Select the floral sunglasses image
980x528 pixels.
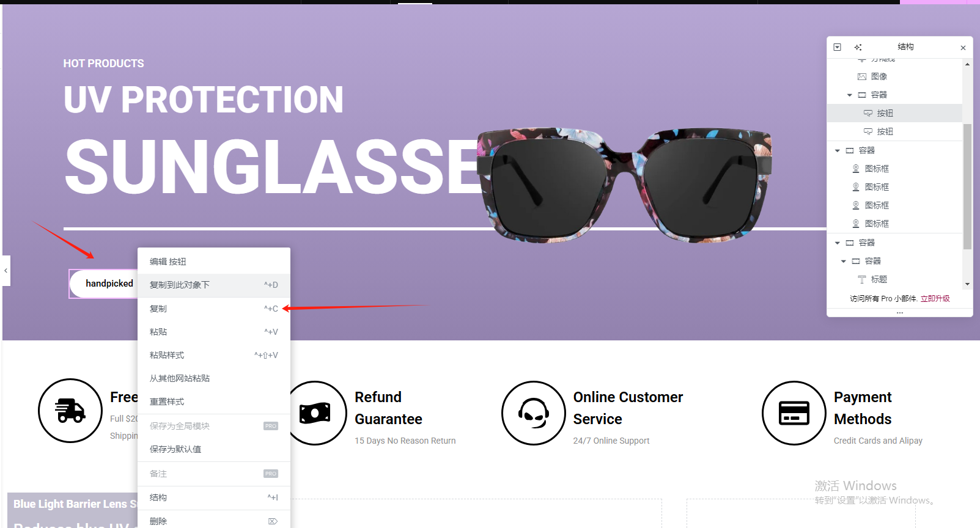624,185
